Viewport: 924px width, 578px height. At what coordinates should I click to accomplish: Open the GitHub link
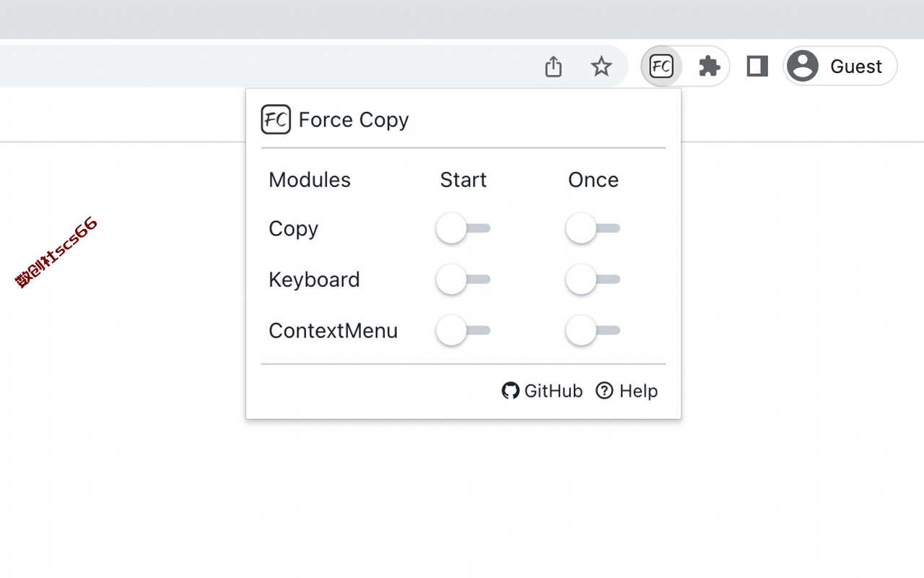pos(542,391)
